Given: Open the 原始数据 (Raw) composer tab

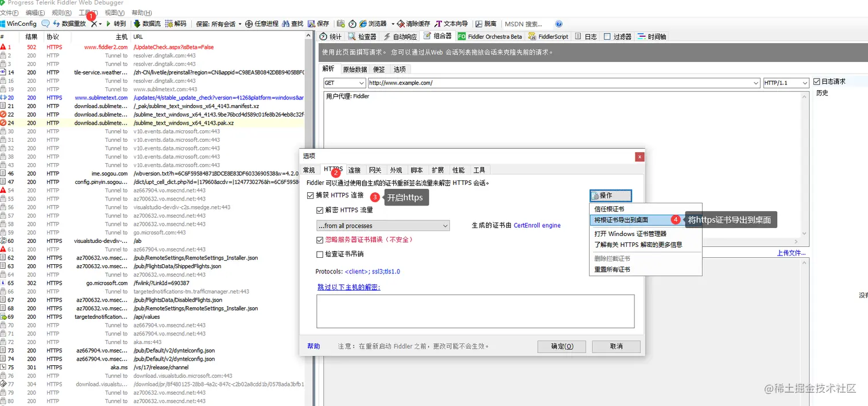Looking at the screenshot, I should coord(355,69).
